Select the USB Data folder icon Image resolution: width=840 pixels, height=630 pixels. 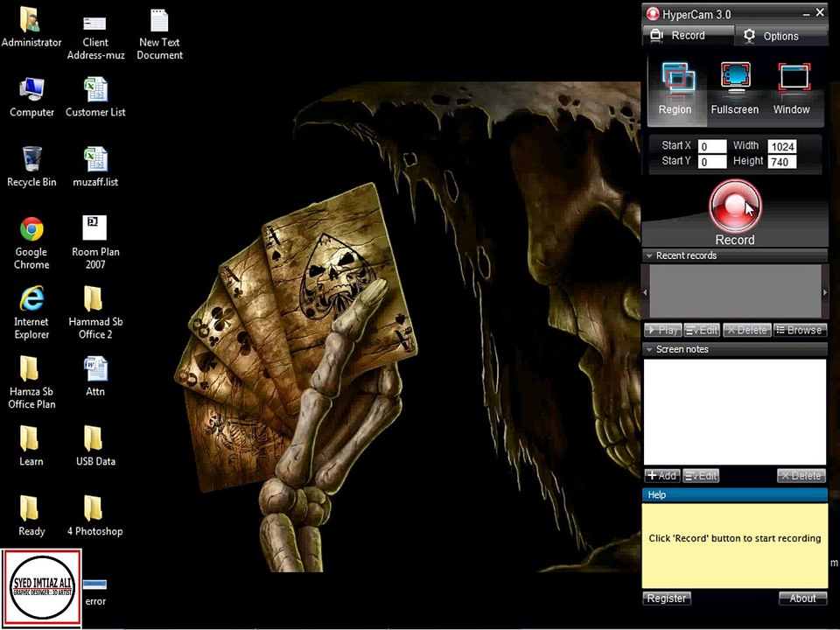click(x=95, y=446)
